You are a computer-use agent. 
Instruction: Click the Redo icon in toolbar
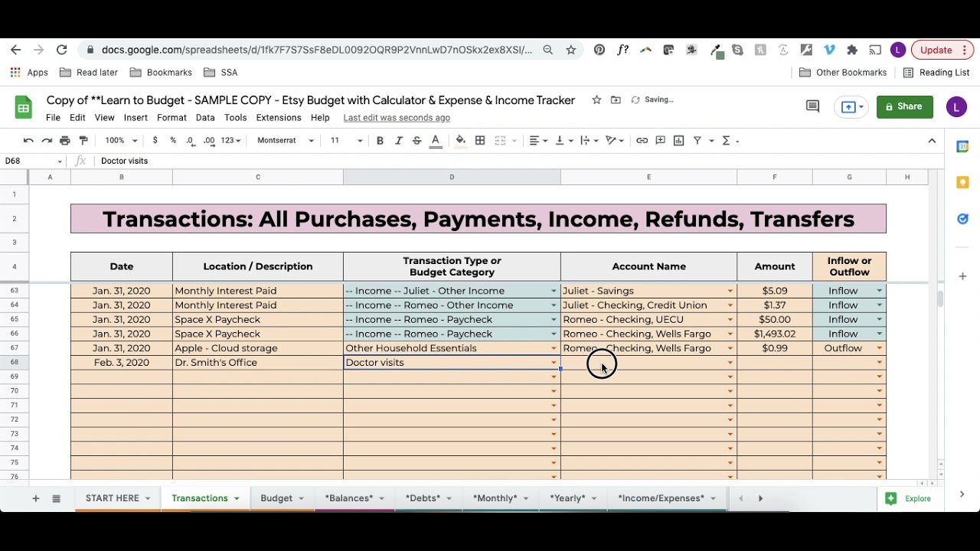47,141
